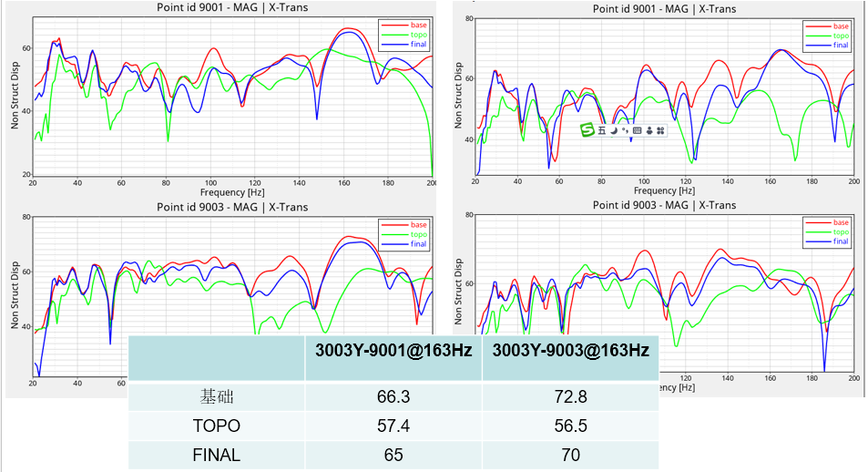Click the 基础 row label

click(217, 396)
